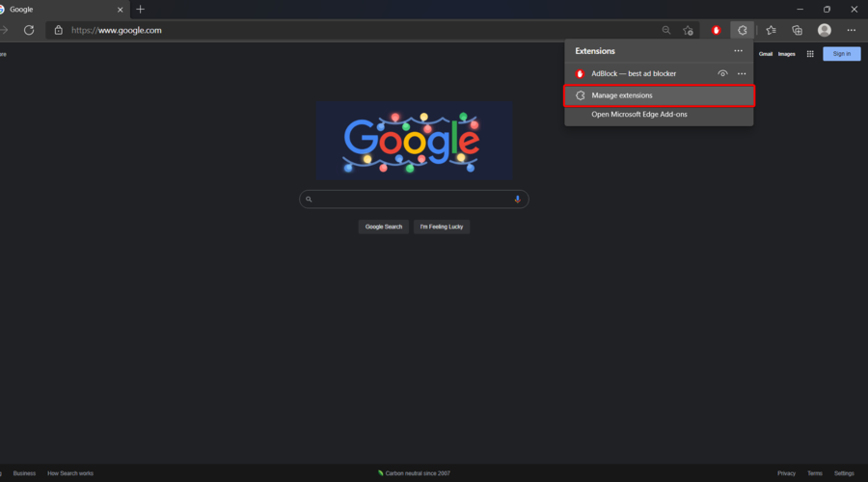This screenshot has height=482, width=868.
Task: Open the browser profile avatar
Action: coord(825,31)
